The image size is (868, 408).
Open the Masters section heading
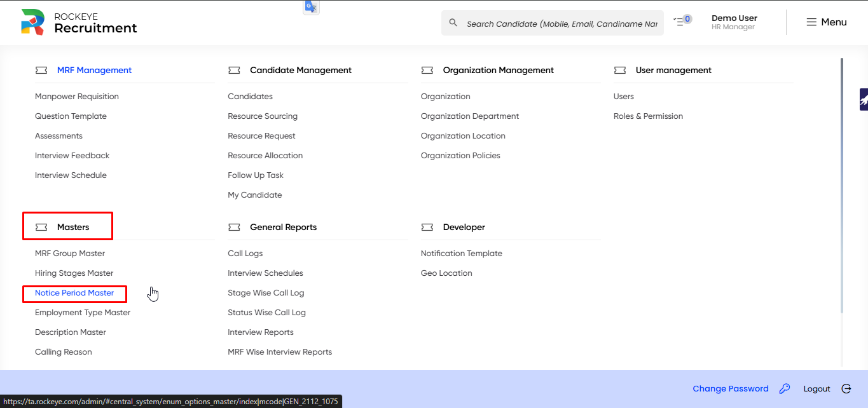(73, 228)
